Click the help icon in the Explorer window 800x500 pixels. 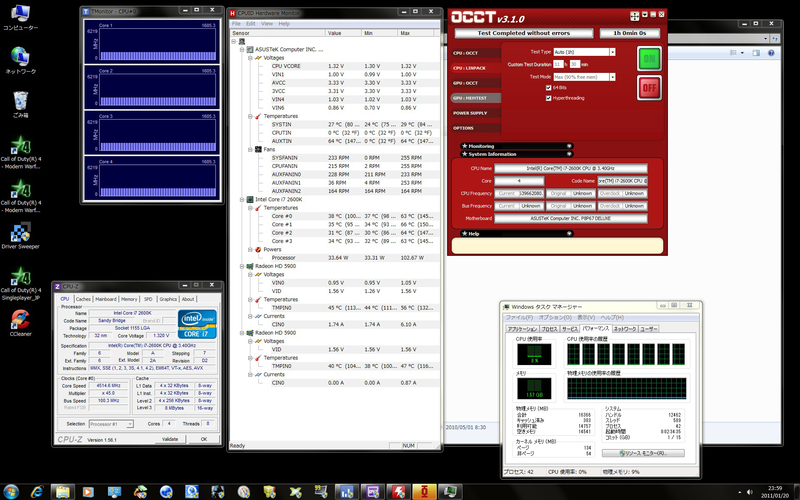(x=771, y=53)
